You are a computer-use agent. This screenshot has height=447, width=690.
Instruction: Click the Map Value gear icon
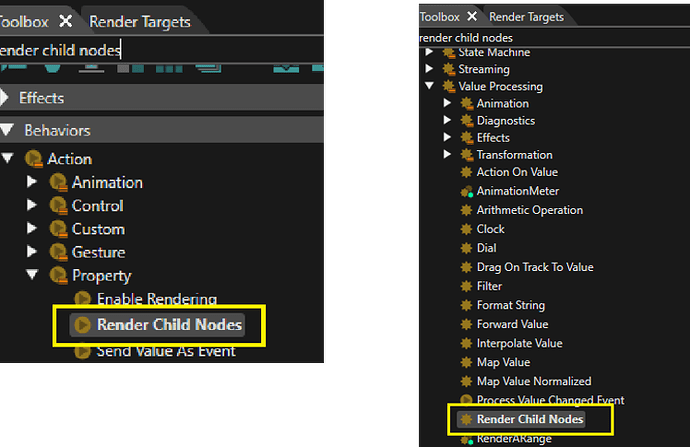coord(466,362)
